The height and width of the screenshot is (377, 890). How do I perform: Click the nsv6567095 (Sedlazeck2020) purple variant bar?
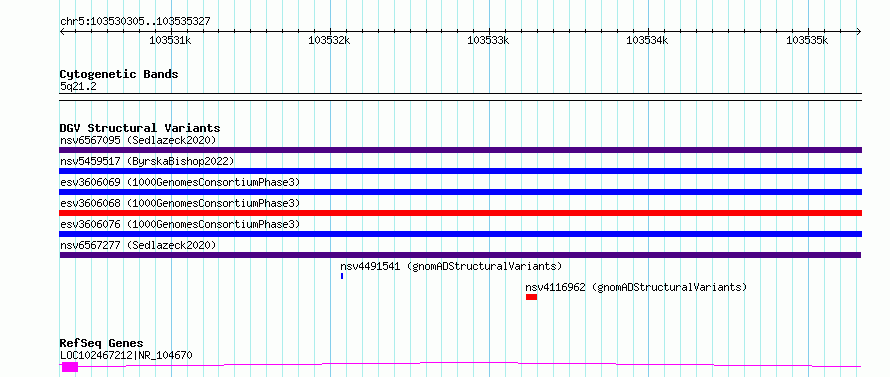[x=460, y=150]
